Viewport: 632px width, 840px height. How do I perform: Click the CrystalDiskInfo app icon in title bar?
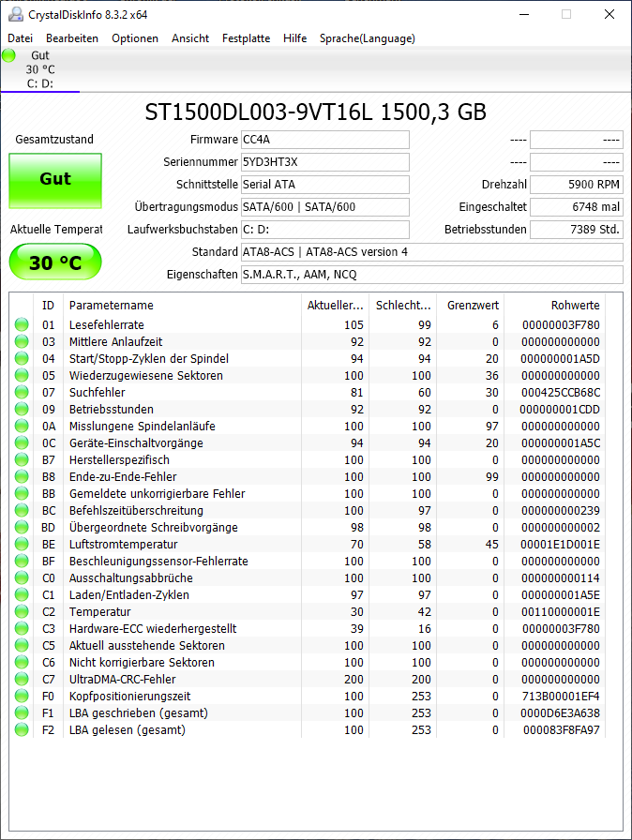[x=16, y=14]
